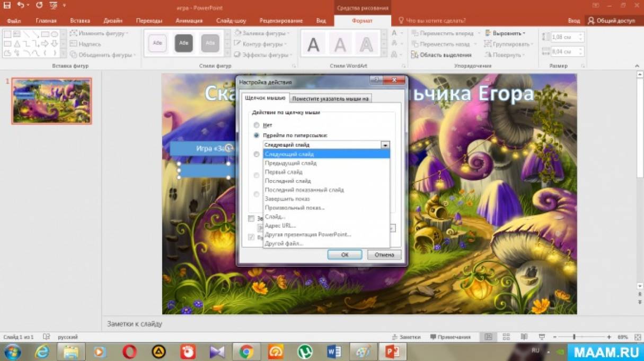This screenshot has width=644, height=361.
Task: Open uTorrent from the taskbar
Action: 304,351
